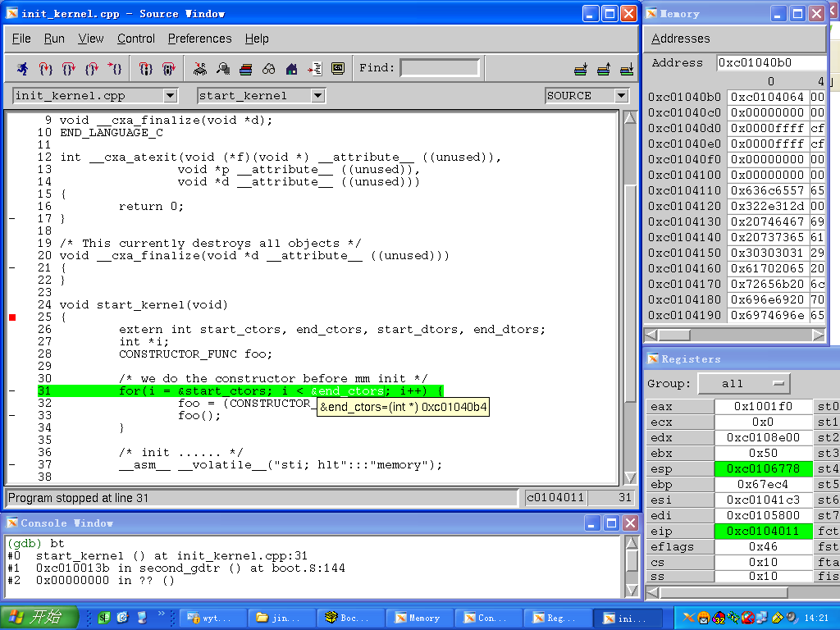The height and width of the screenshot is (630, 840).
Task: Open the Preferences menu
Action: (x=200, y=39)
